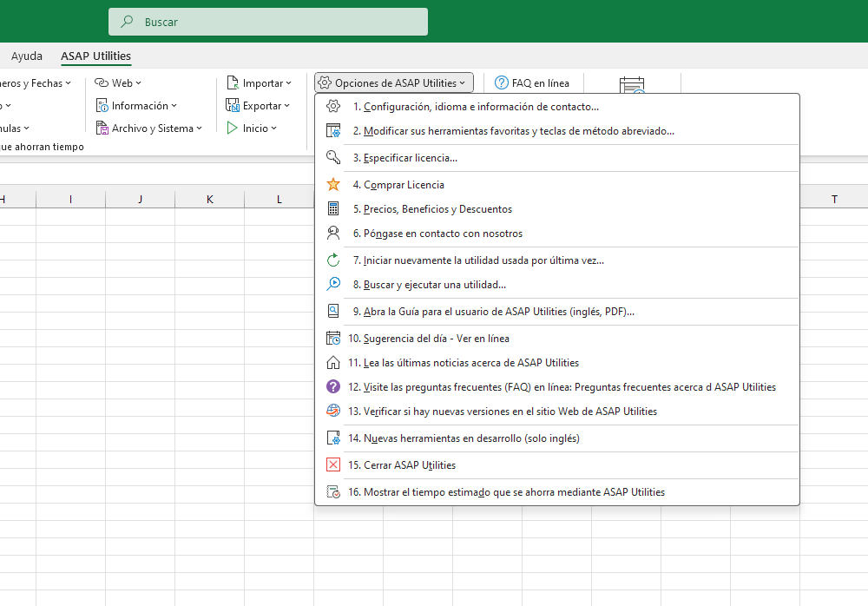Click the calendar icon for Sugerencia del día
The height and width of the screenshot is (606, 868).
tap(333, 339)
